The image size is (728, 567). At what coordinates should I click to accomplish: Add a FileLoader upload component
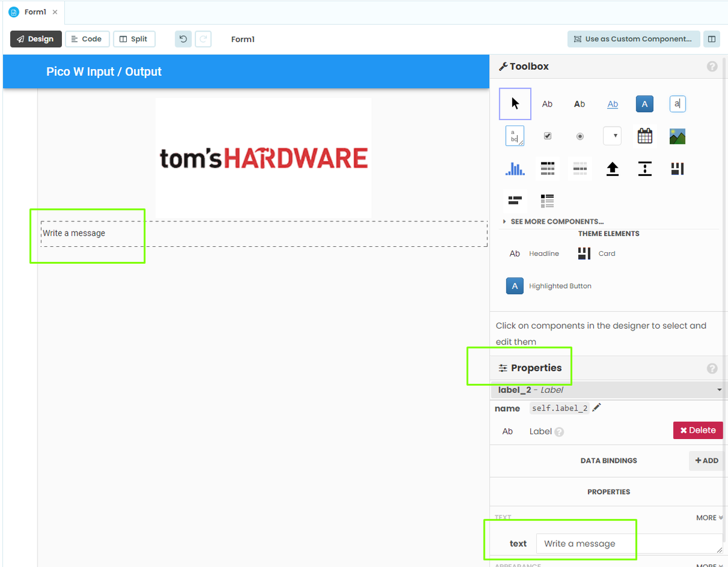click(612, 169)
